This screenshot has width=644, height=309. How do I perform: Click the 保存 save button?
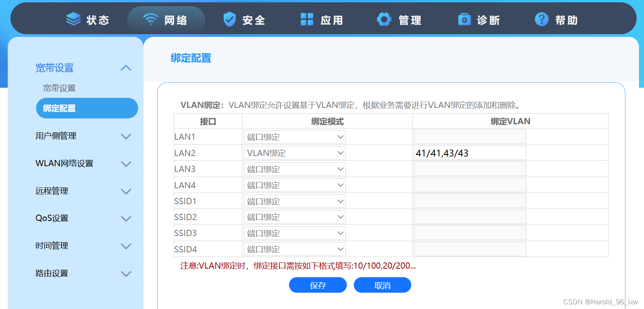click(318, 285)
